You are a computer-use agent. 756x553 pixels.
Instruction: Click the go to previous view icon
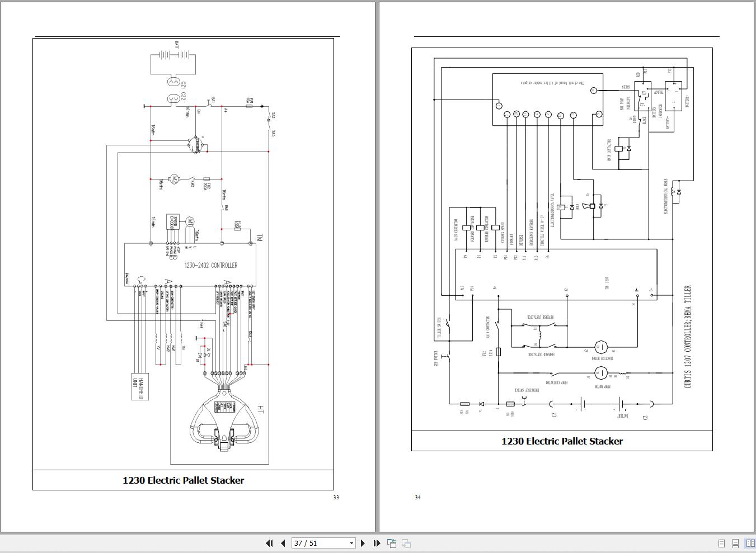pyautogui.click(x=392, y=543)
